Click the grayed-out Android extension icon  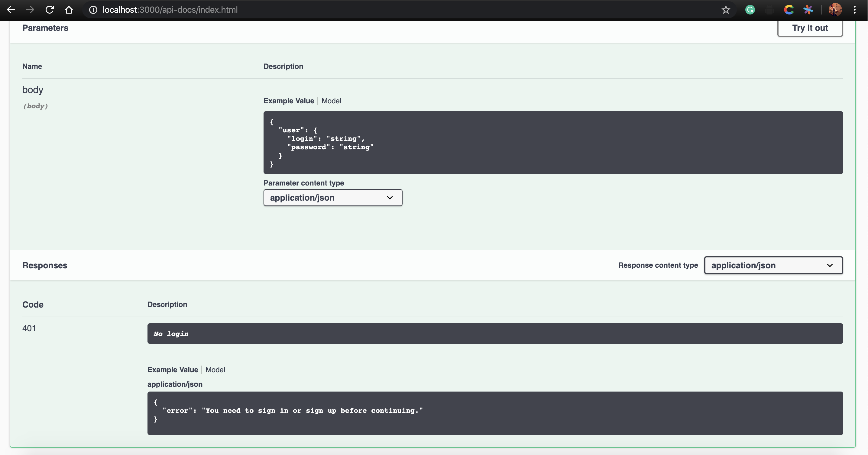769,10
